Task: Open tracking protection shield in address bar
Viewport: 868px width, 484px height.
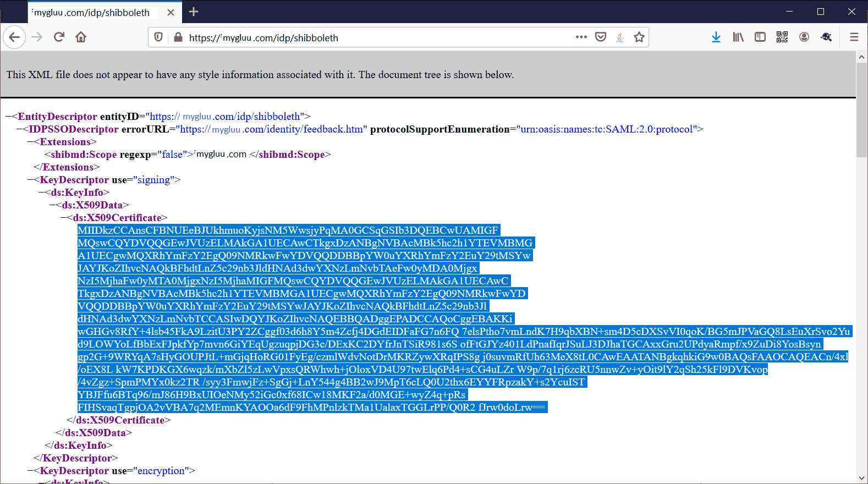Action: click(x=158, y=37)
